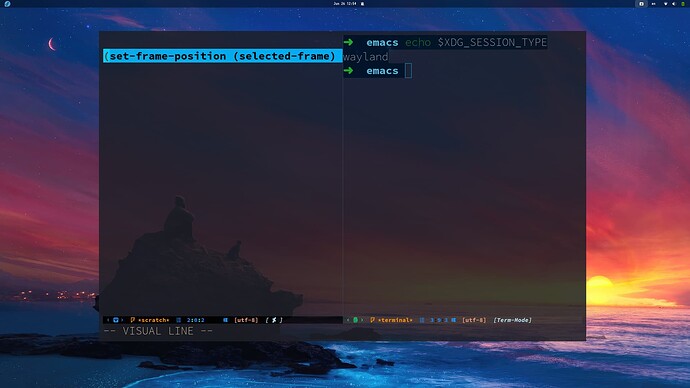Click the green arrow on the first prompt line

pyautogui.click(x=349, y=42)
